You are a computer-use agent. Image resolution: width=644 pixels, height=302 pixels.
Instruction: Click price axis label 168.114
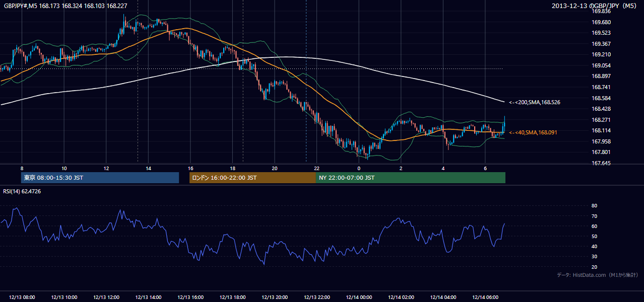[x=601, y=130]
